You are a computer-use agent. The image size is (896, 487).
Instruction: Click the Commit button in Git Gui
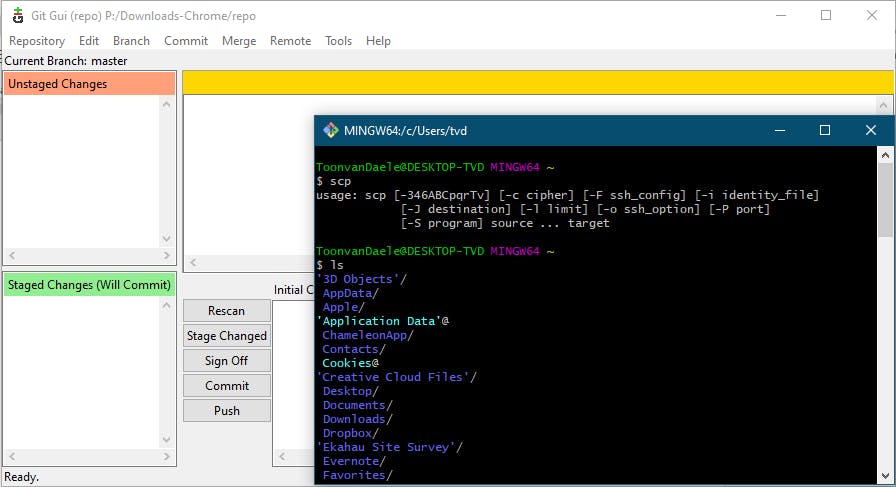coord(227,386)
